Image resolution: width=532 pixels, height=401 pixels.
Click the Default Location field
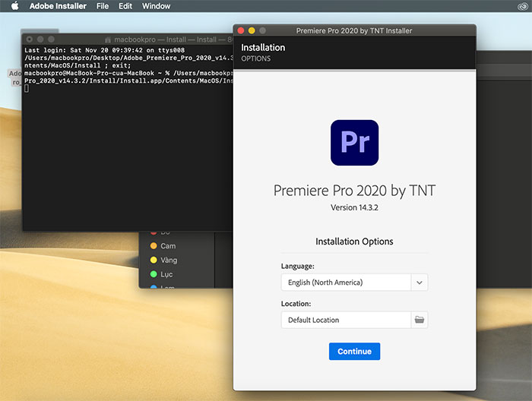coord(346,320)
